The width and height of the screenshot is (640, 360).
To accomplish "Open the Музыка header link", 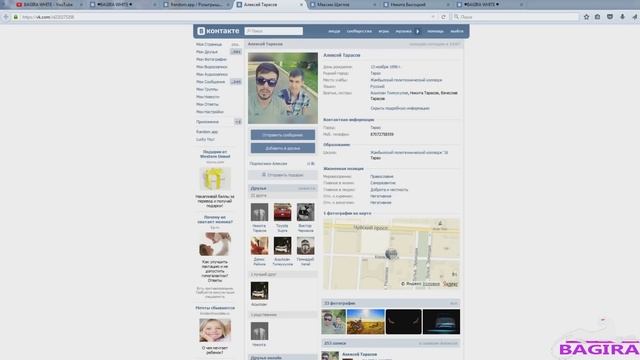I will pyautogui.click(x=403, y=31).
